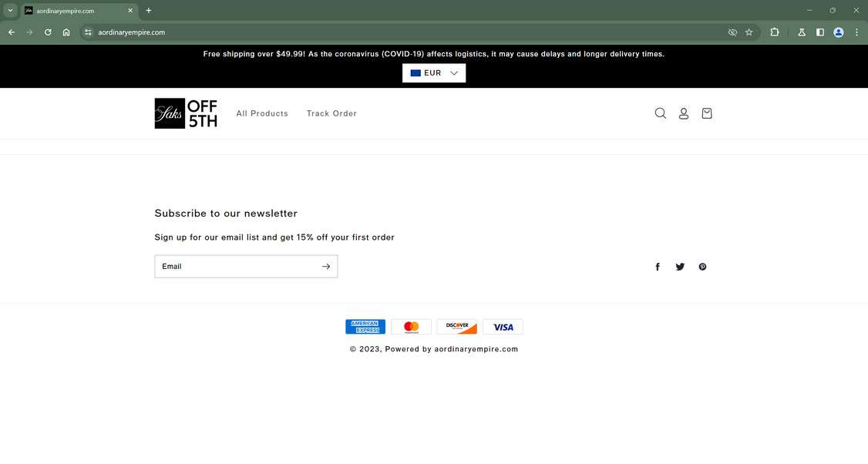Open the All Products menu
The width and height of the screenshot is (868, 464).
(261, 113)
